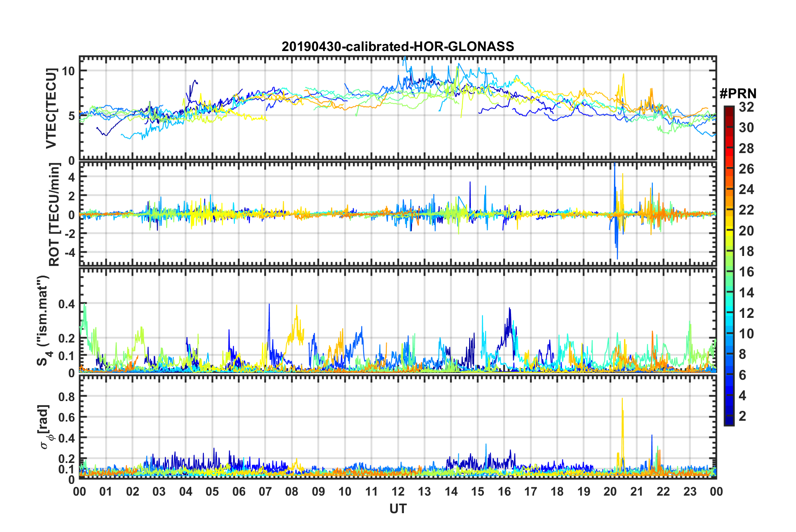
Task: Click colorbar tick label 20
Action: [x=746, y=231]
